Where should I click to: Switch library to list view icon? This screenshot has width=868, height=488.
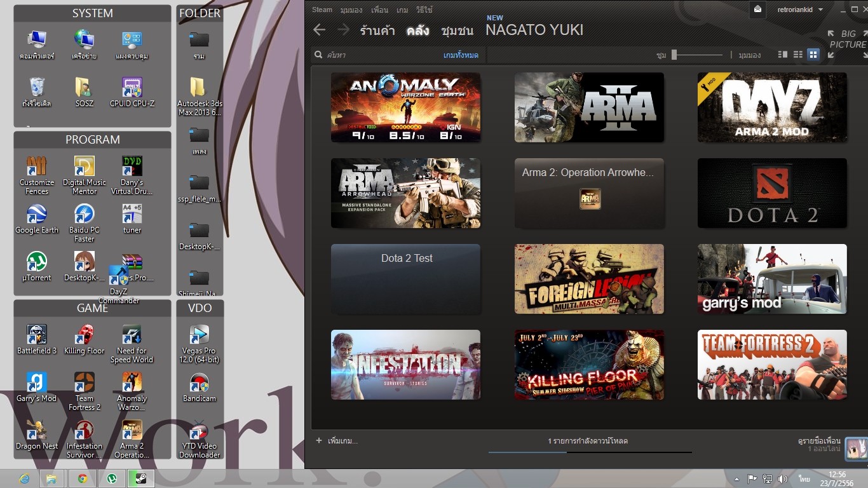coord(798,55)
